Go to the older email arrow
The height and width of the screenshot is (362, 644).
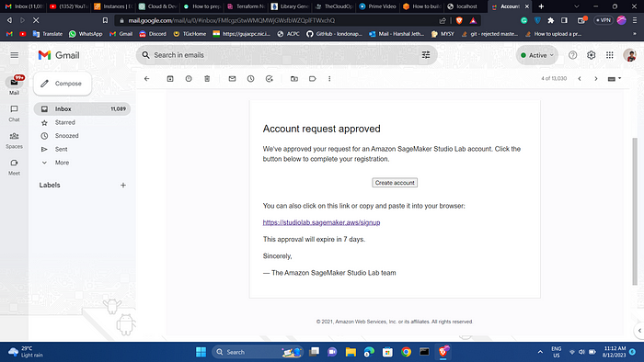tap(596, 79)
